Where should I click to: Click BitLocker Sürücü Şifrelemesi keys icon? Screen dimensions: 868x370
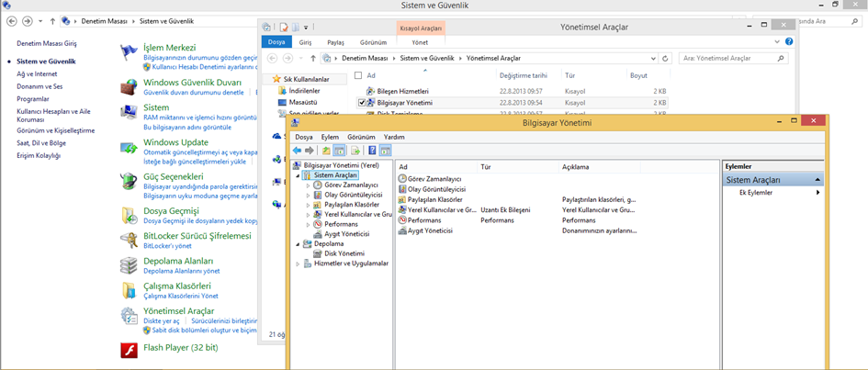(x=129, y=240)
